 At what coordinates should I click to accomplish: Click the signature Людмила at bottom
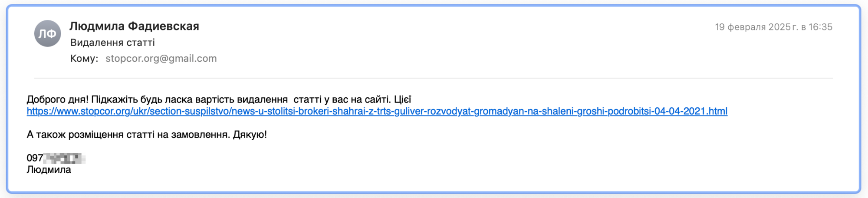[49, 170]
